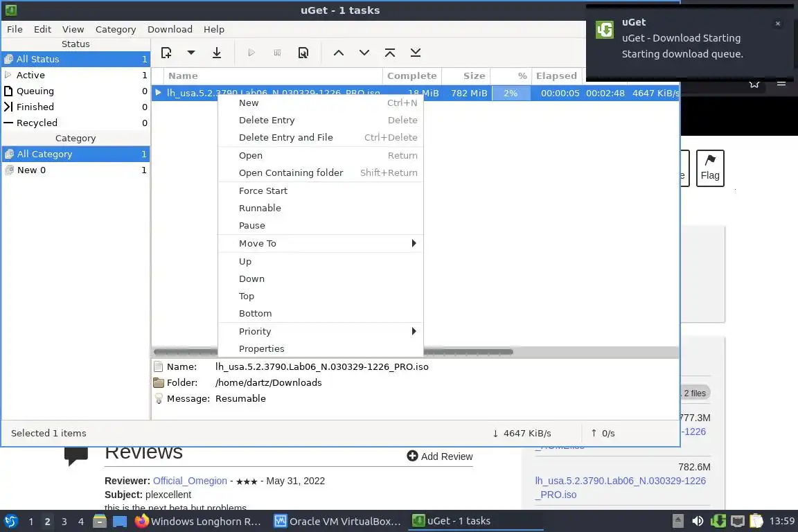Image resolution: width=798 pixels, height=532 pixels.
Task: Open the Help menu
Action: 214,29
